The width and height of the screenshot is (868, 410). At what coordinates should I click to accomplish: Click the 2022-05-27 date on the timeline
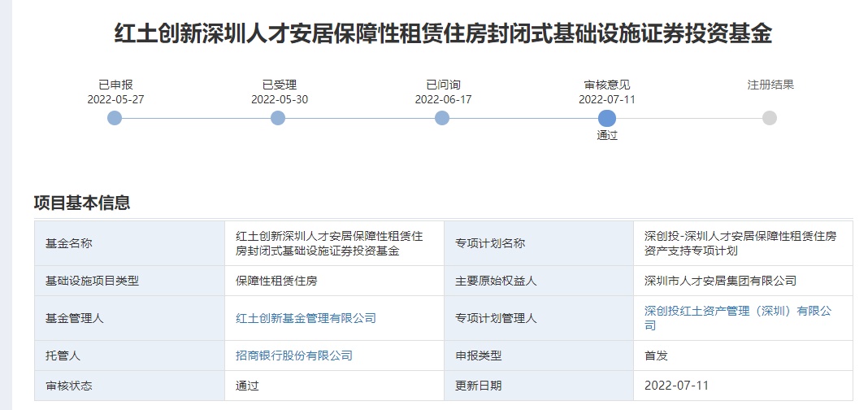115,99
